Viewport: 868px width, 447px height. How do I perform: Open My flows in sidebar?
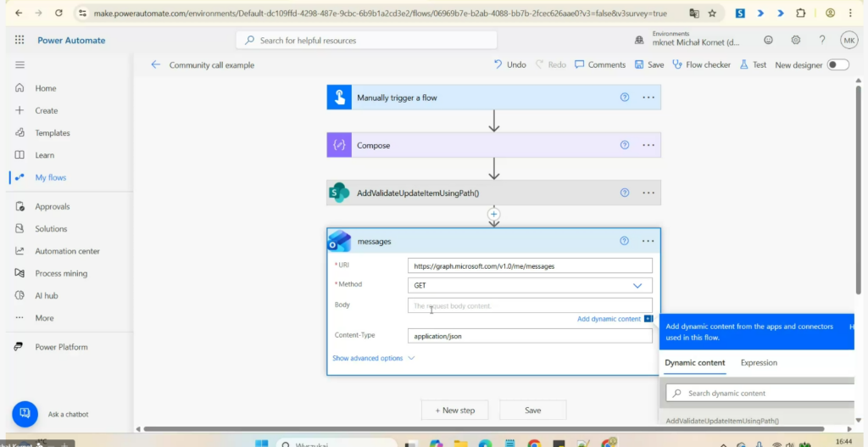pyautogui.click(x=50, y=177)
